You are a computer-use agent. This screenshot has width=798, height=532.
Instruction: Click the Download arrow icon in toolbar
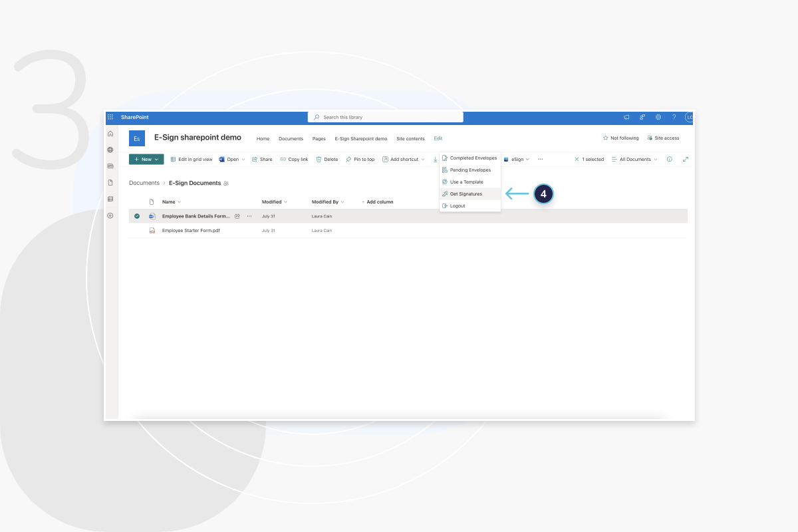[436, 160]
